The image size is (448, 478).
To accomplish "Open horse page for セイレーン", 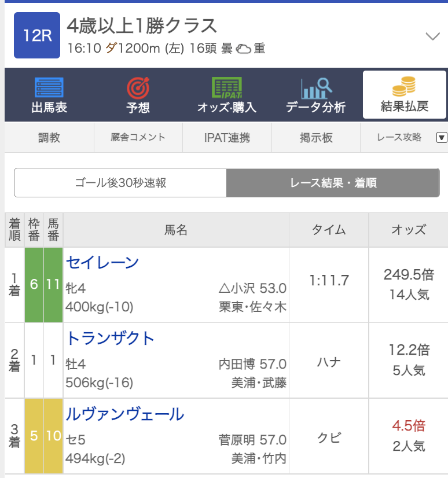I will pyautogui.click(x=102, y=263).
